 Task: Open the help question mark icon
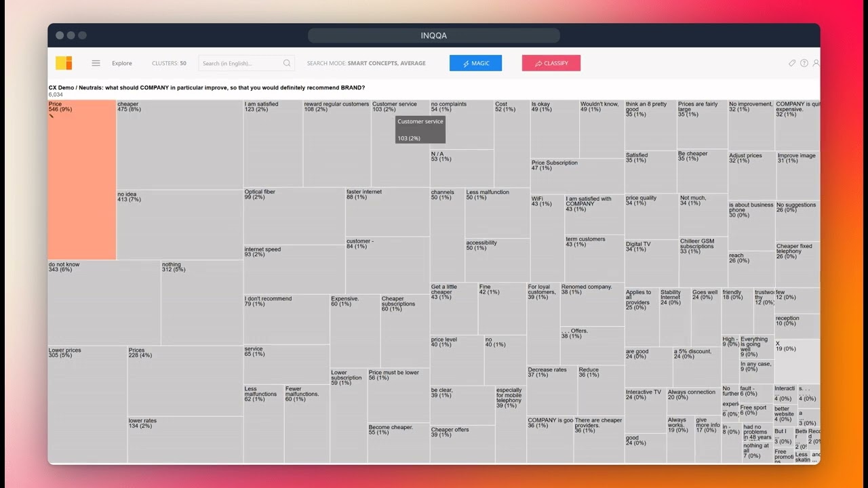(x=804, y=63)
